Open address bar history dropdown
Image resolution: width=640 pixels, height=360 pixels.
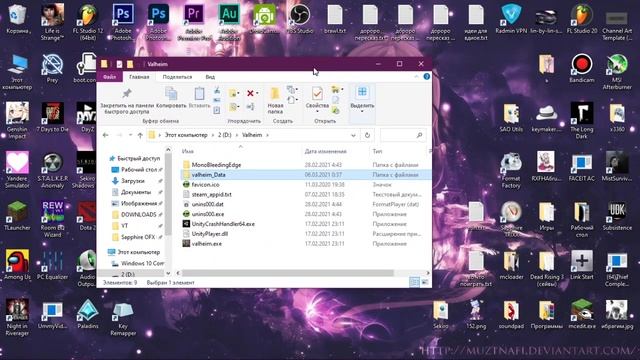coord(353,135)
